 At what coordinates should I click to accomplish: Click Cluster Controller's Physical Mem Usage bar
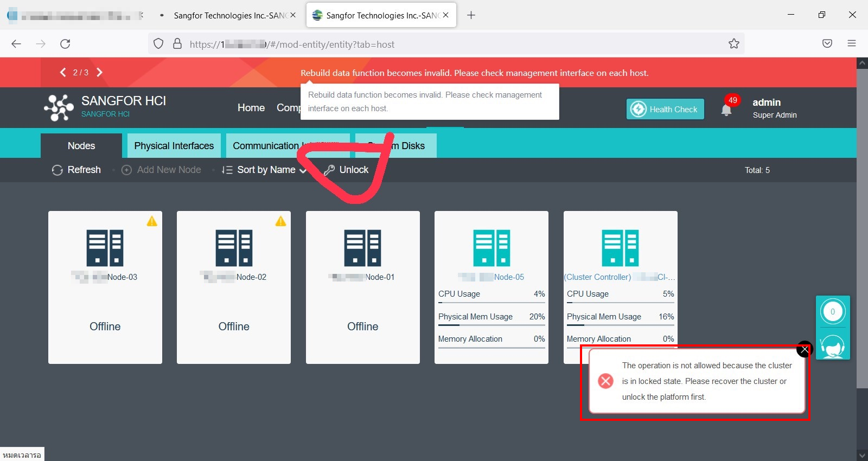pyautogui.click(x=621, y=325)
